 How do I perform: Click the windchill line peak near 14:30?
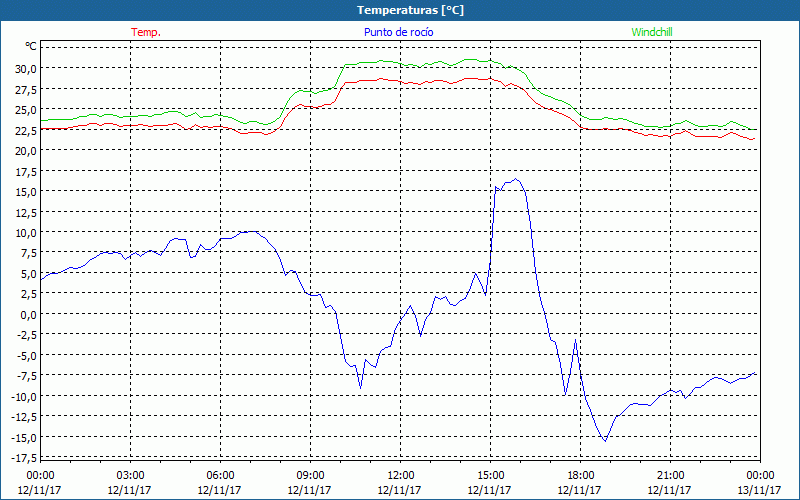(x=470, y=60)
